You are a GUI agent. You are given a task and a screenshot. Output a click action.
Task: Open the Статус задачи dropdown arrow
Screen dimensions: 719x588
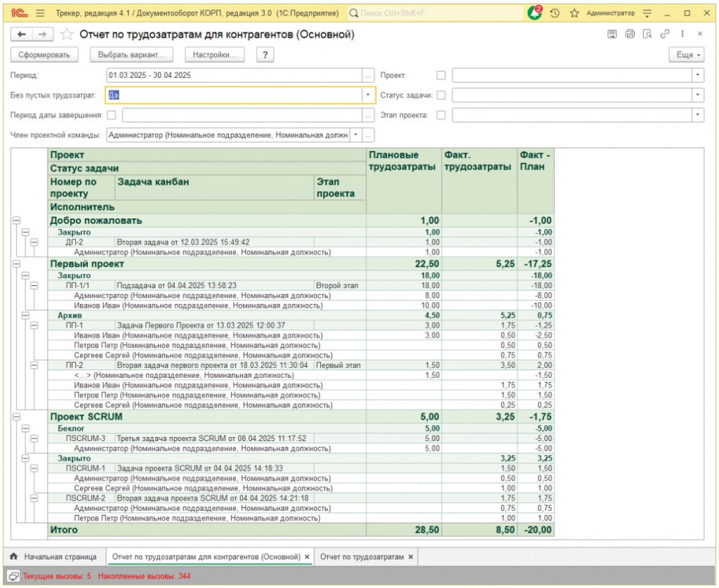pyautogui.click(x=697, y=95)
